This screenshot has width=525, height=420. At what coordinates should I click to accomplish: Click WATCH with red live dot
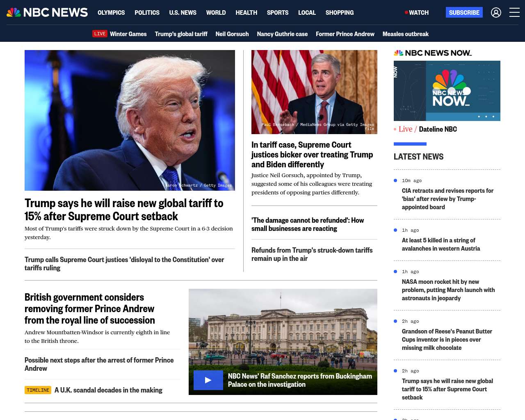(x=417, y=13)
